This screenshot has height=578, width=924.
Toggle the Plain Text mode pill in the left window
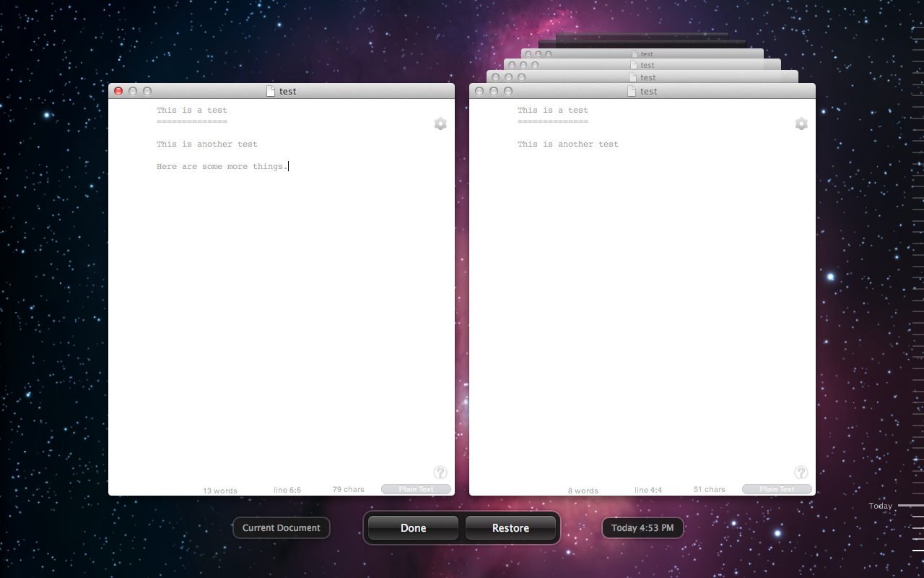point(416,489)
